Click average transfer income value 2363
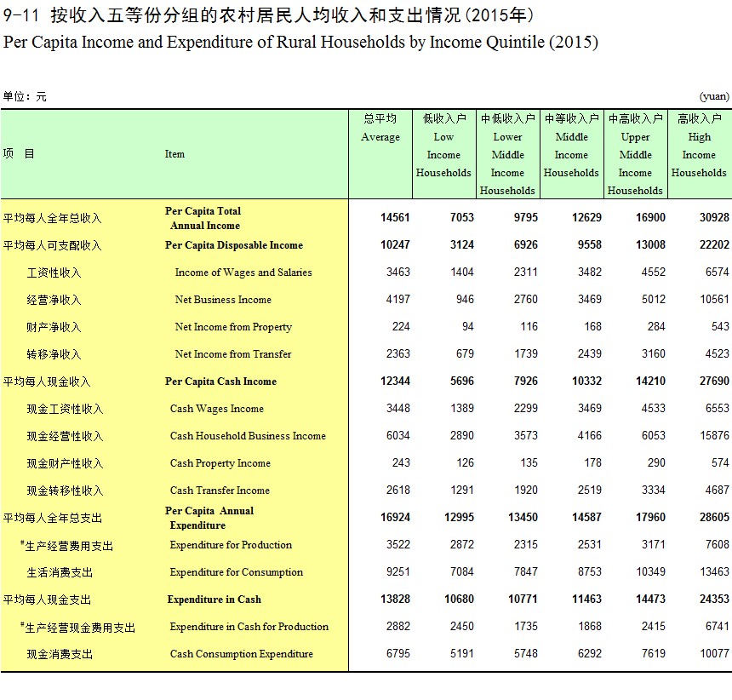Screen dimensions: 732x700 397,354
